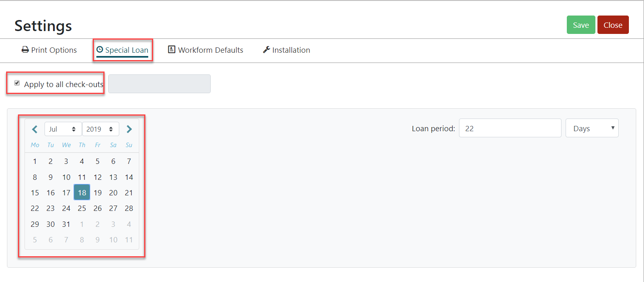Click the wrench icon beside Installation
The image size is (644, 282).
tap(266, 49)
